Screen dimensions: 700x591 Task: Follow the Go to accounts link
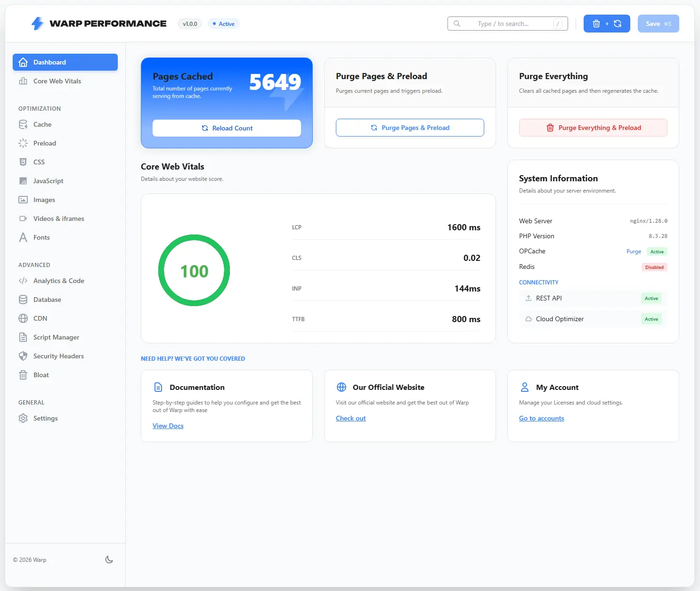click(x=541, y=418)
